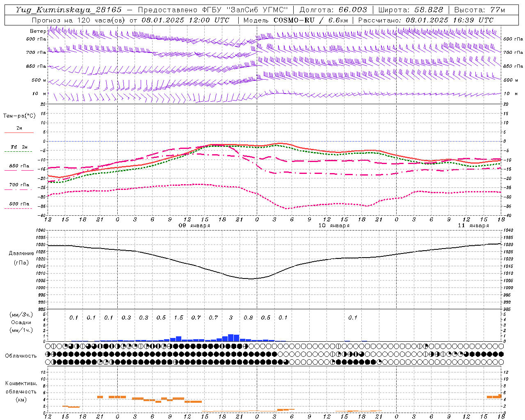Screen dimensions: 525x420
Task: Click the '(гПа)' unit under Давление
Action: [21, 262]
